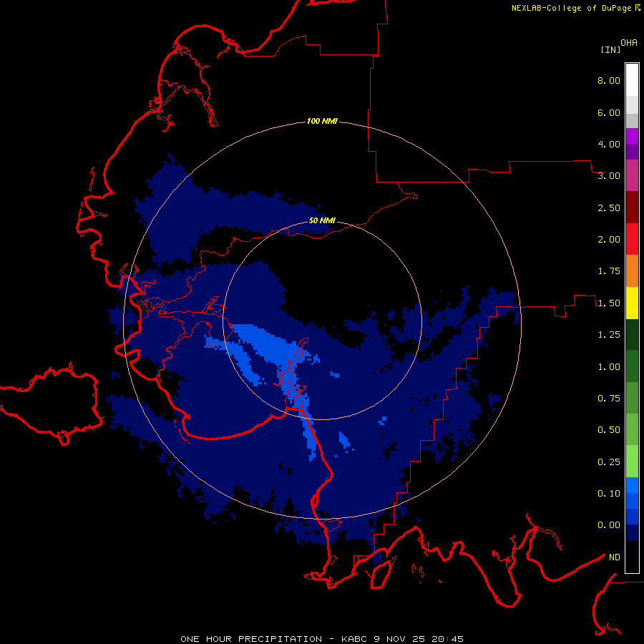
Task: Pick the darkest green legend swatch
Action: [632, 335]
